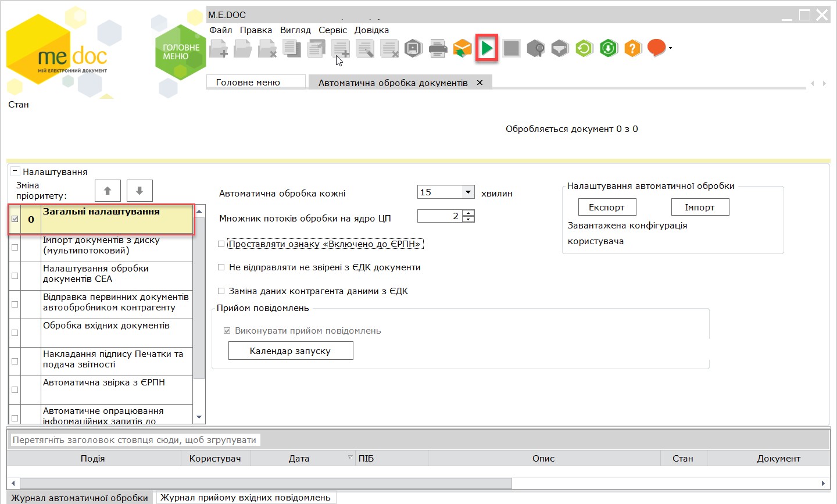Click the log horizontal scrollbar right arrow

[x=824, y=483]
